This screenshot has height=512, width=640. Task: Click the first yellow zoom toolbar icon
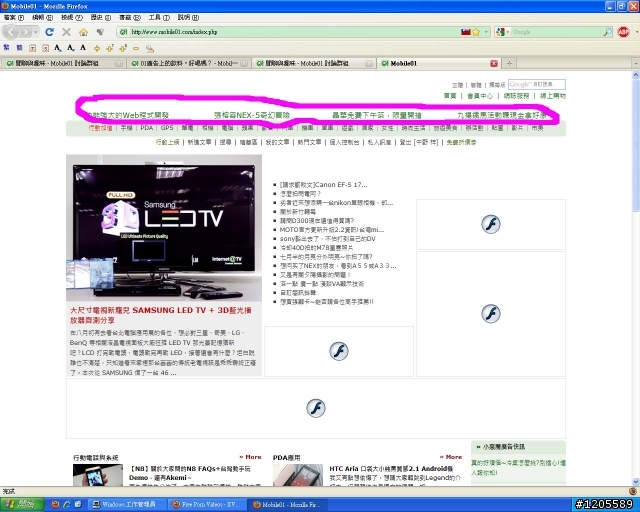97,49
